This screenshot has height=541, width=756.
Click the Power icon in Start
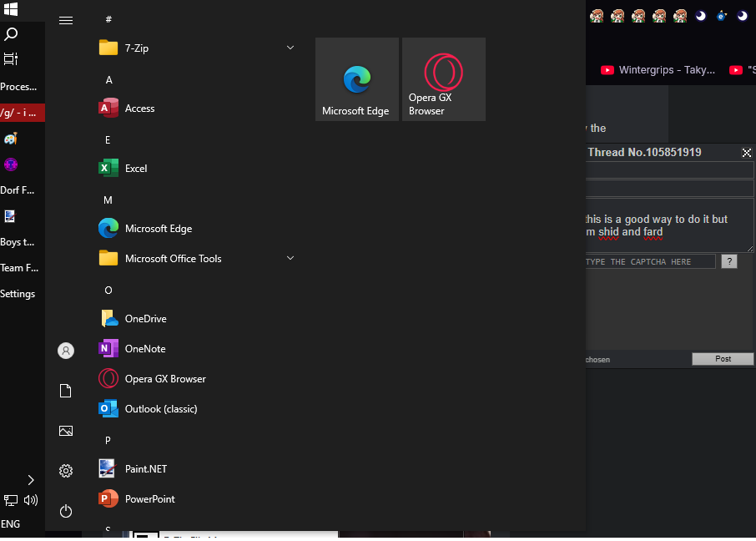pos(66,511)
